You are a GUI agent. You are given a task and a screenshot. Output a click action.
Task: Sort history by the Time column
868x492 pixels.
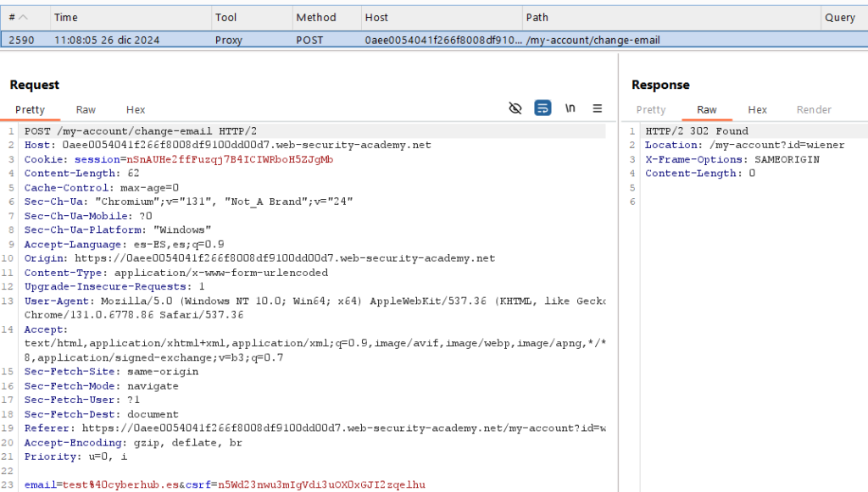pos(131,18)
